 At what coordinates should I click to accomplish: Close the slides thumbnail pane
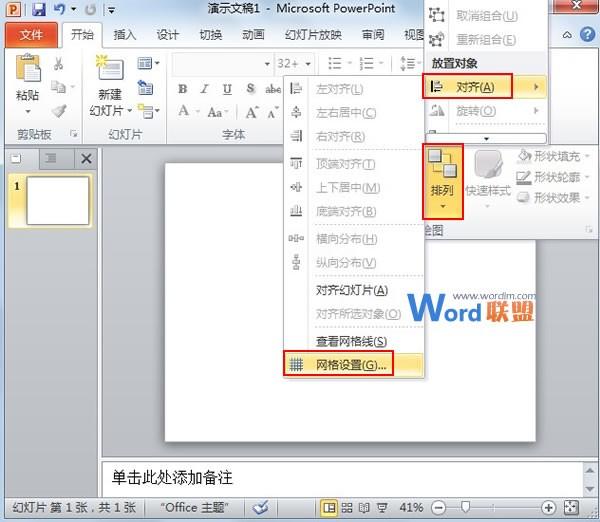click(86, 158)
